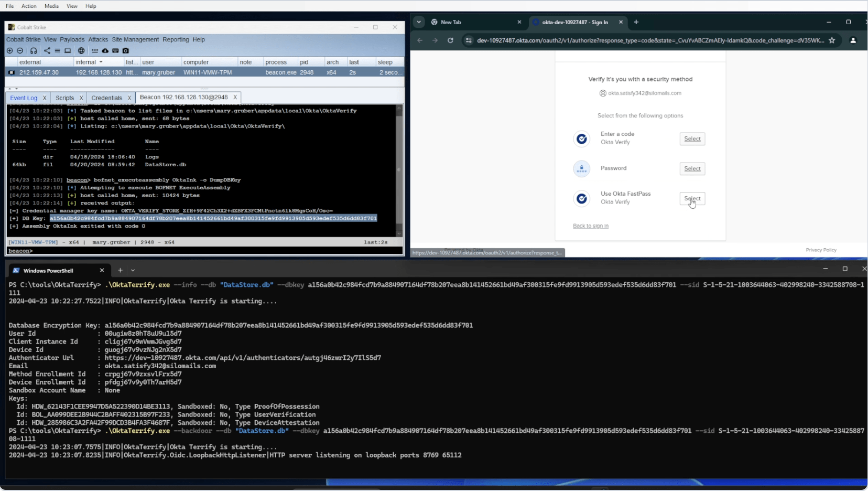Sort sessions by the computer column
Screen dimensions: 868x491
pos(209,62)
